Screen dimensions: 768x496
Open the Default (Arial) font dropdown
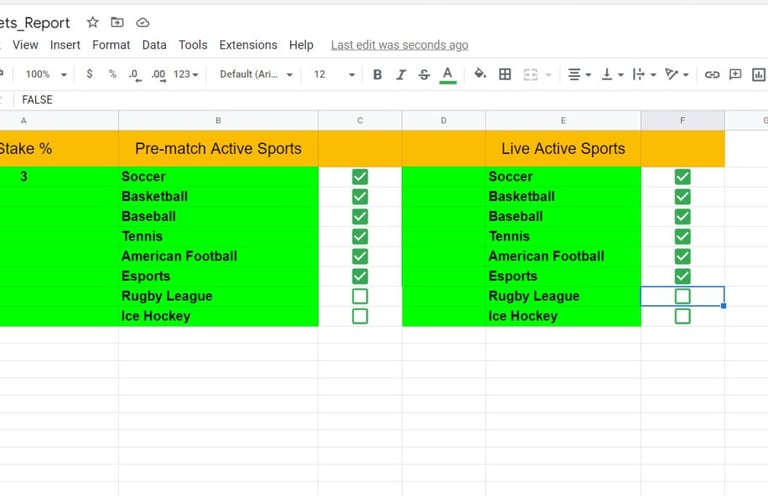pyautogui.click(x=256, y=74)
